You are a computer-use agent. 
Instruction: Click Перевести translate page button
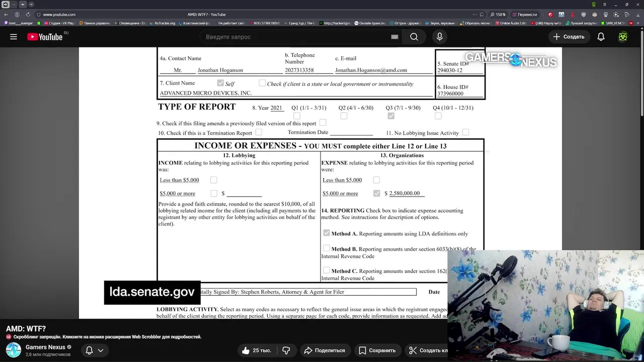pos(524,15)
